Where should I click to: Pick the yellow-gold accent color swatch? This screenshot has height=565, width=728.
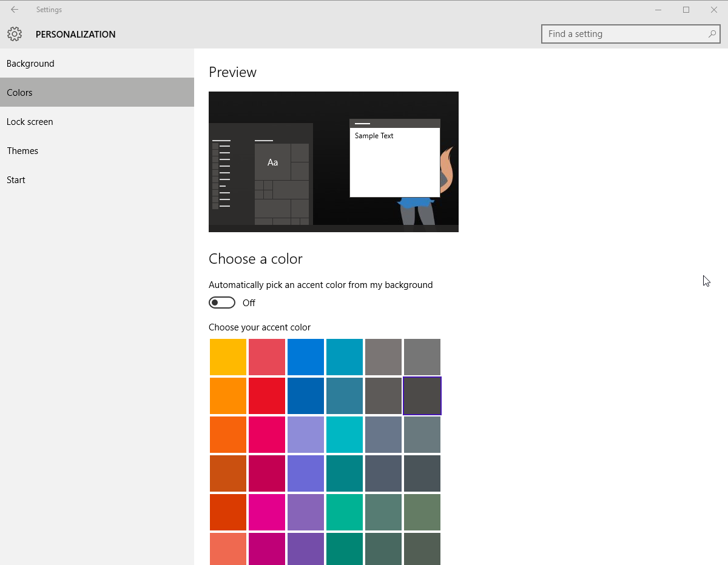(x=228, y=357)
